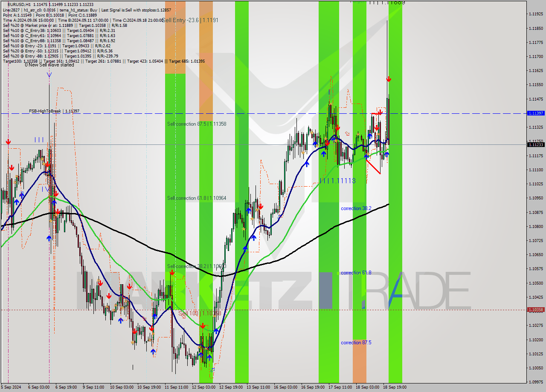Select 'Sell correction 87.5 | 1.11358' label

[x=197, y=124]
